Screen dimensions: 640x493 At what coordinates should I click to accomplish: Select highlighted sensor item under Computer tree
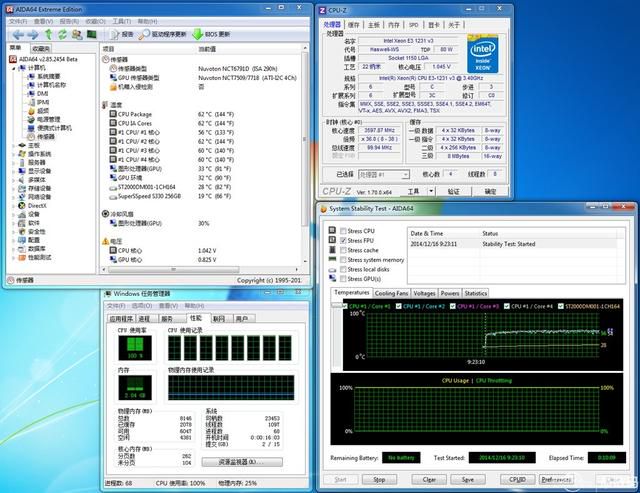coord(45,137)
